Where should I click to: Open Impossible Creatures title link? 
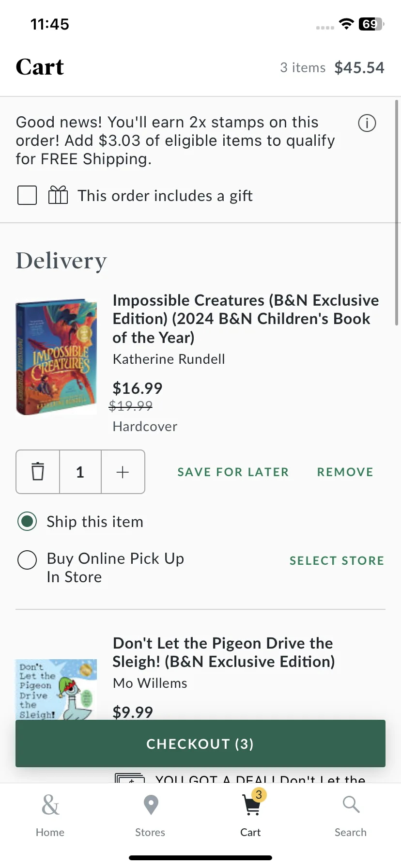click(x=246, y=319)
